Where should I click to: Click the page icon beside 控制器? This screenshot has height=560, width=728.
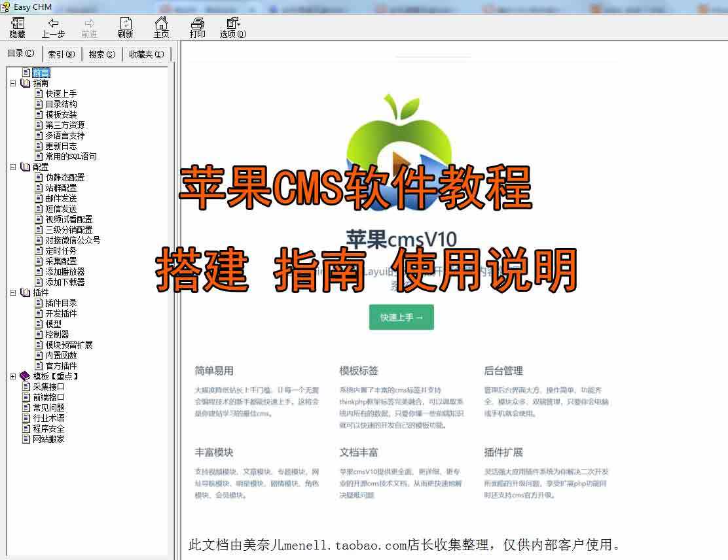click(x=39, y=334)
